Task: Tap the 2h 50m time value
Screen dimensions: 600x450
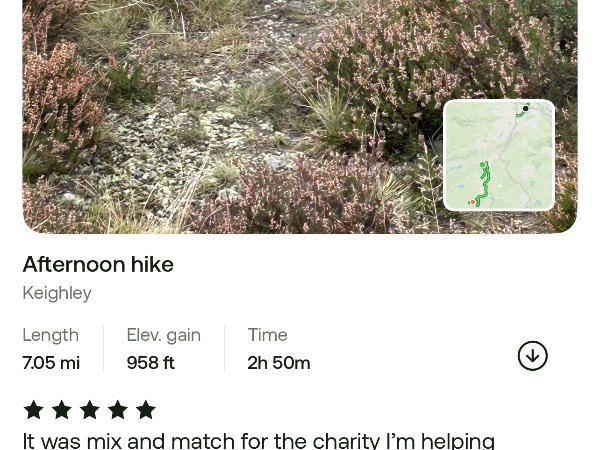Action: (x=279, y=363)
